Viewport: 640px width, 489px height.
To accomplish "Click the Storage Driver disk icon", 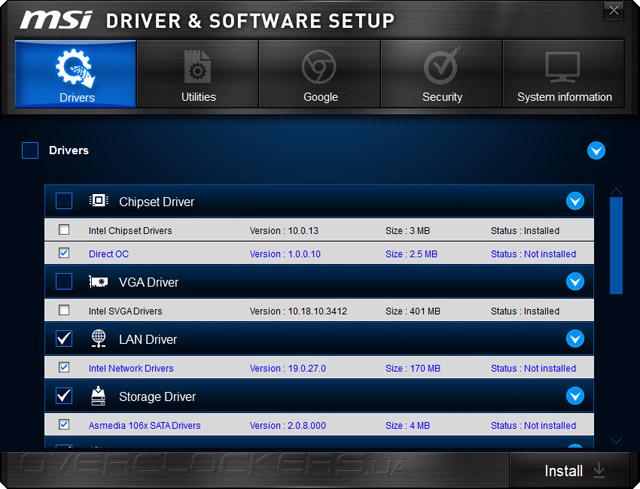I will point(98,396).
